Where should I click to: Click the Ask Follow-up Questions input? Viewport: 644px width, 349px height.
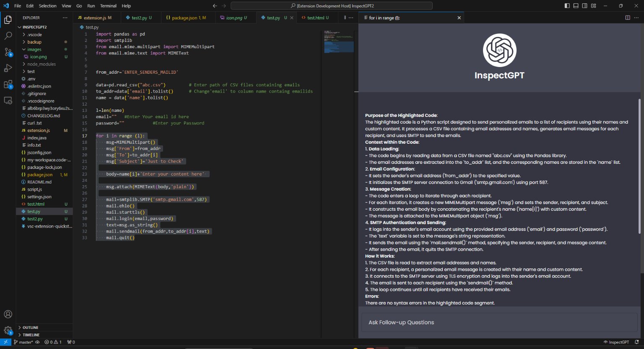[499, 322]
